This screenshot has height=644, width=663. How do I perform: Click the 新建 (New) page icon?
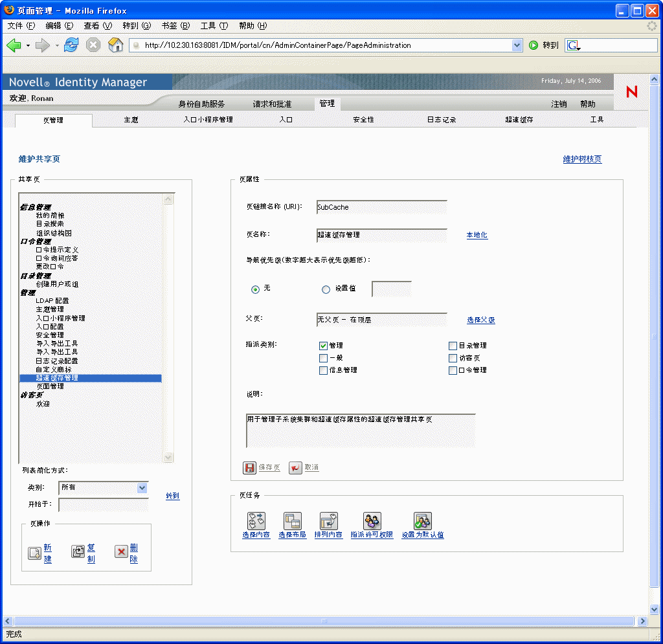pos(34,553)
